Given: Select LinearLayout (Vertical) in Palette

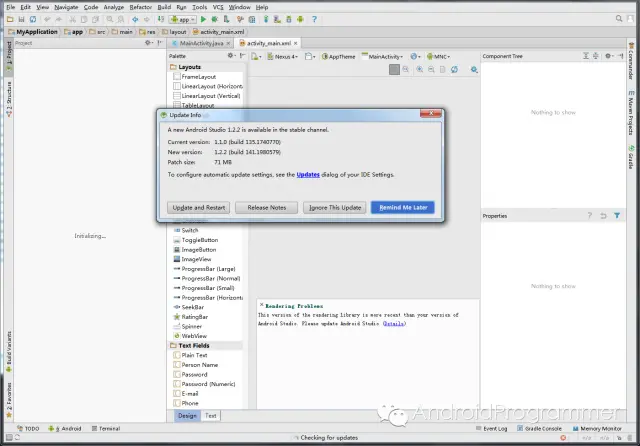Looking at the screenshot, I should click(x=207, y=96).
